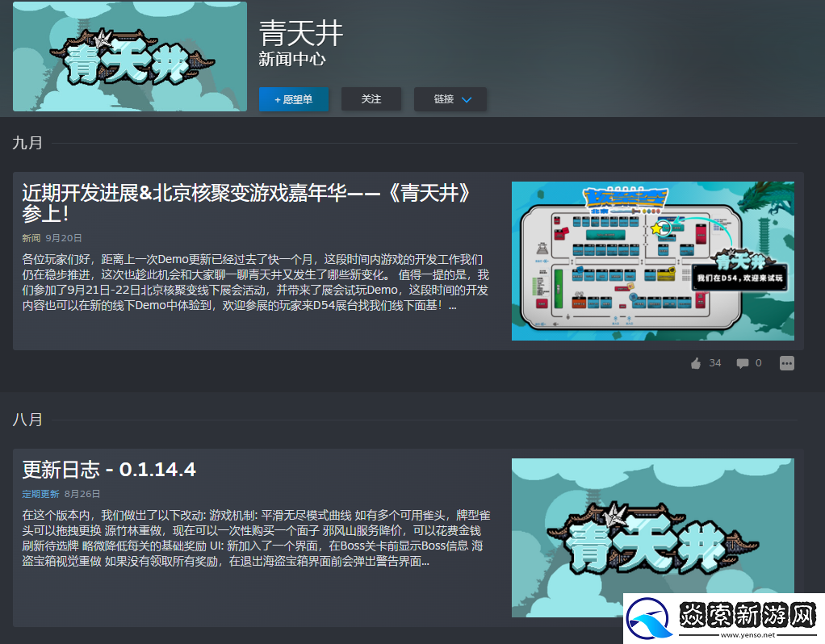Click the 青天井 game capsule logo at top
Image resolution: width=825 pixels, height=644 pixels.
(x=130, y=56)
